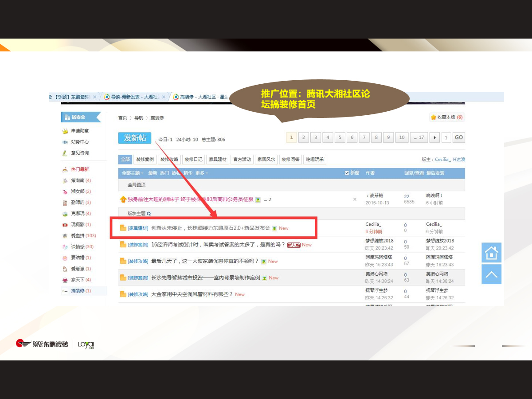Click the 发新帖 button
Screen dimensions: 532x399
point(135,138)
